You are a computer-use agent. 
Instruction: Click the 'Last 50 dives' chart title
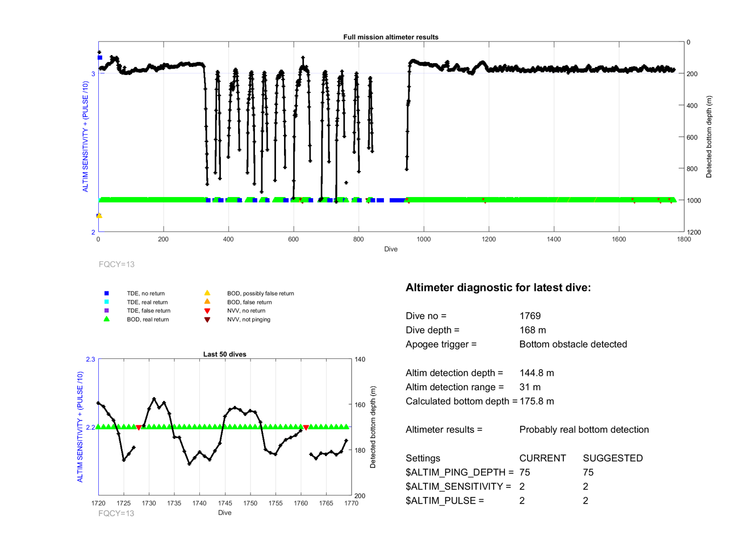(225, 355)
